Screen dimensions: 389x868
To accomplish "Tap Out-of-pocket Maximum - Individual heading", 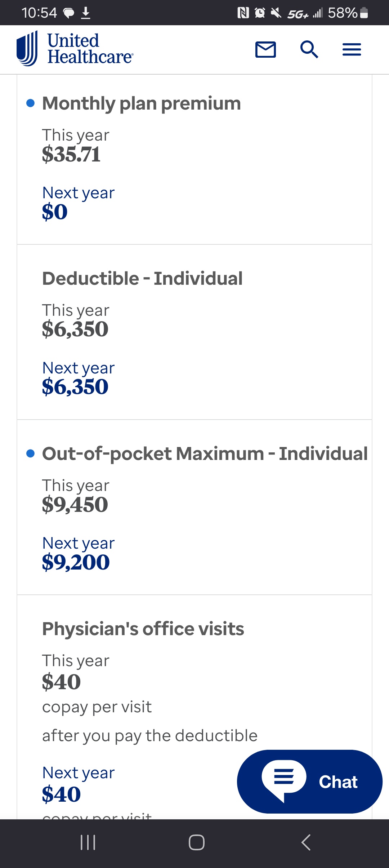I will [x=205, y=453].
